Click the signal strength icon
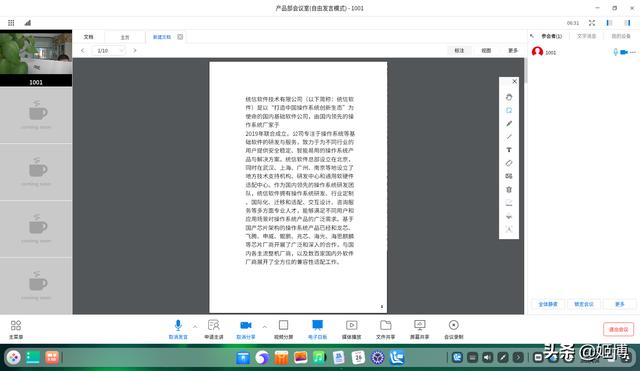 pyautogui.click(x=27, y=23)
